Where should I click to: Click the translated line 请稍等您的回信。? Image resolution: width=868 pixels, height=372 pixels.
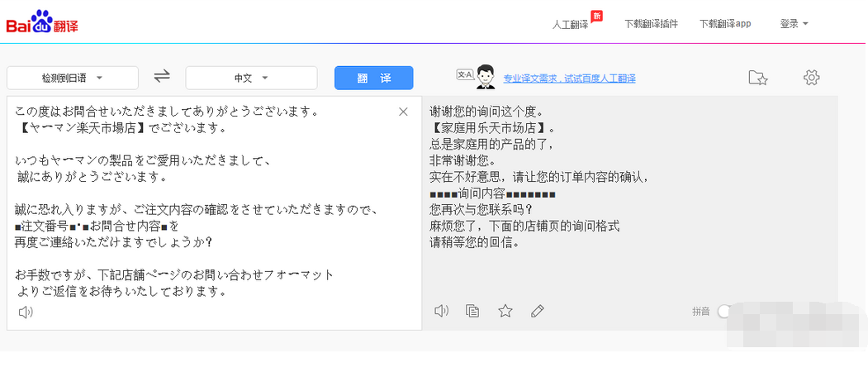(x=475, y=243)
